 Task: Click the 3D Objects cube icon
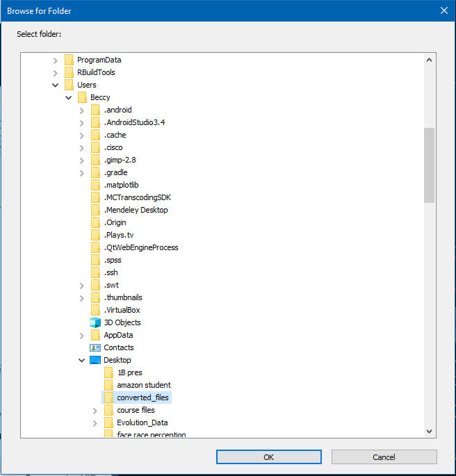(95, 322)
